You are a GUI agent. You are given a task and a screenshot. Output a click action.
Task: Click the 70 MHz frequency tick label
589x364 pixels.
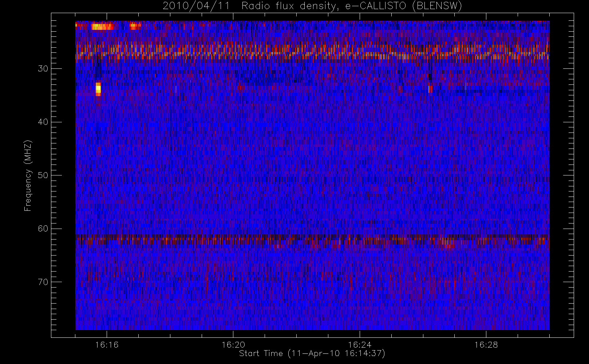[x=43, y=282]
